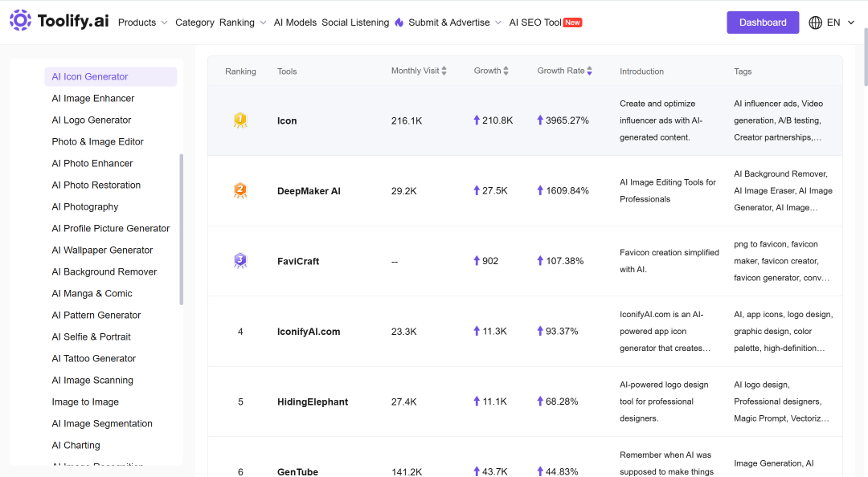Expand the Ranking dropdown chevron

tap(263, 22)
